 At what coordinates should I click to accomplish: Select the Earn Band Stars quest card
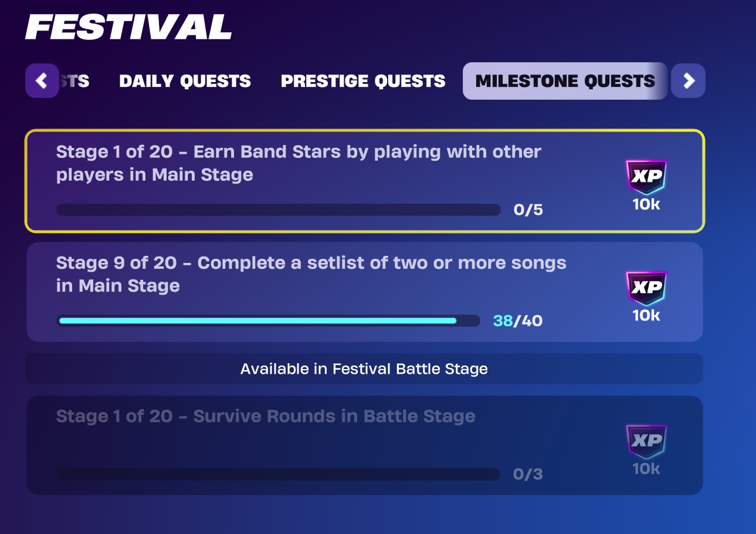click(364, 181)
